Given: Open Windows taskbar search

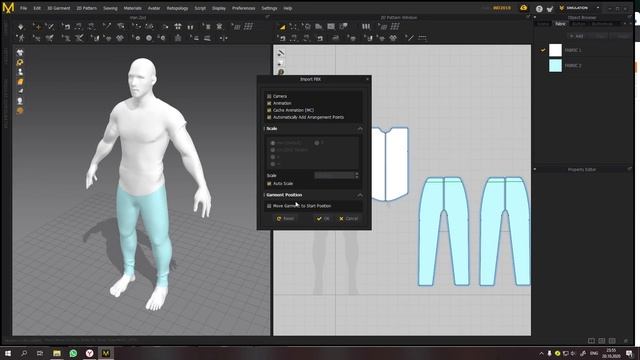Looking at the screenshot, I should 24,353.
